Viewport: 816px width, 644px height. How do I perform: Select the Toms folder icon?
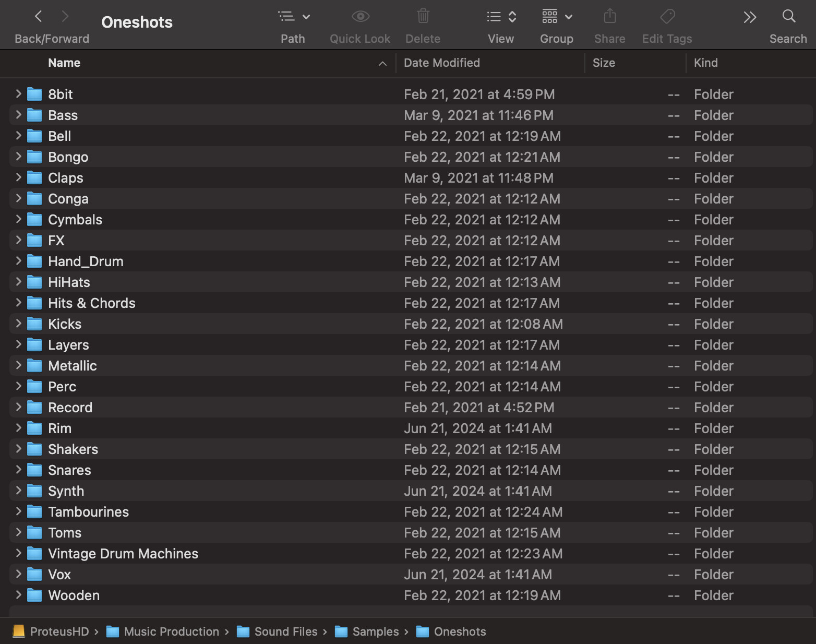coord(34,533)
